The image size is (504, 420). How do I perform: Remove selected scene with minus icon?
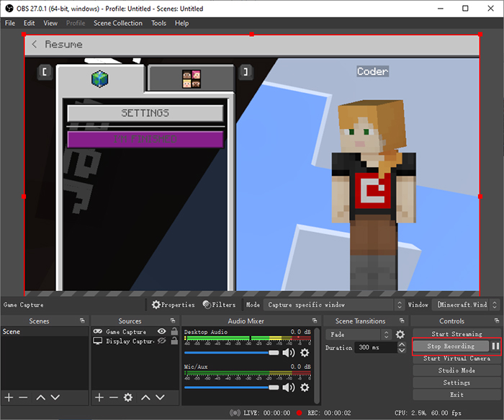[23, 398]
